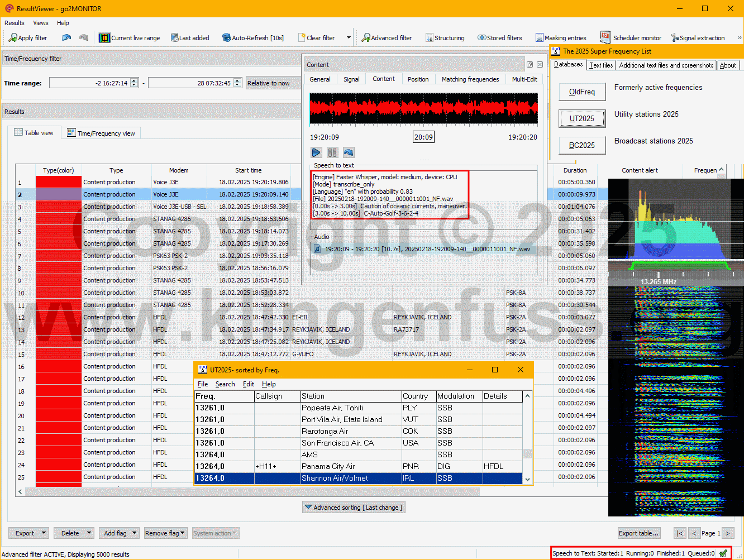Play the audio recording in Content panel
The image size is (744, 560).
tap(316, 152)
